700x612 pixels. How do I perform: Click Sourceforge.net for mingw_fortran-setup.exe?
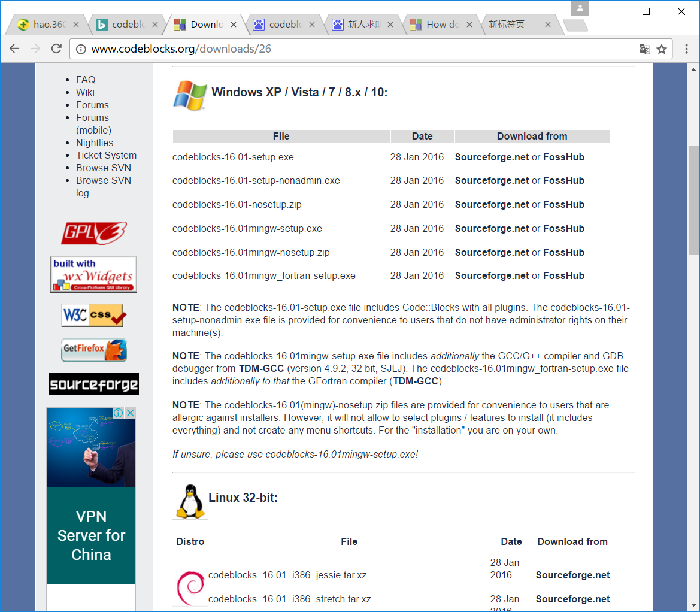click(x=492, y=276)
